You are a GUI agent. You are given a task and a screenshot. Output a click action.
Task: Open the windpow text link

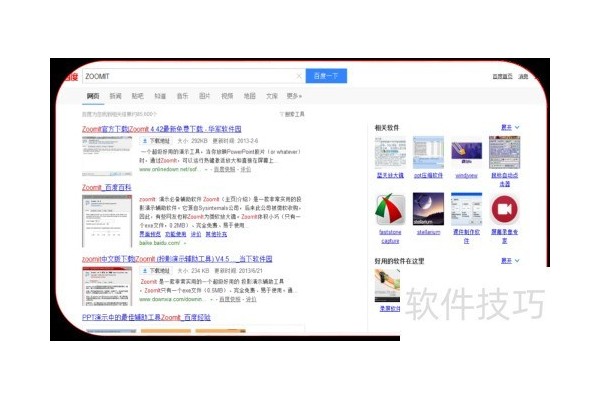point(466,175)
